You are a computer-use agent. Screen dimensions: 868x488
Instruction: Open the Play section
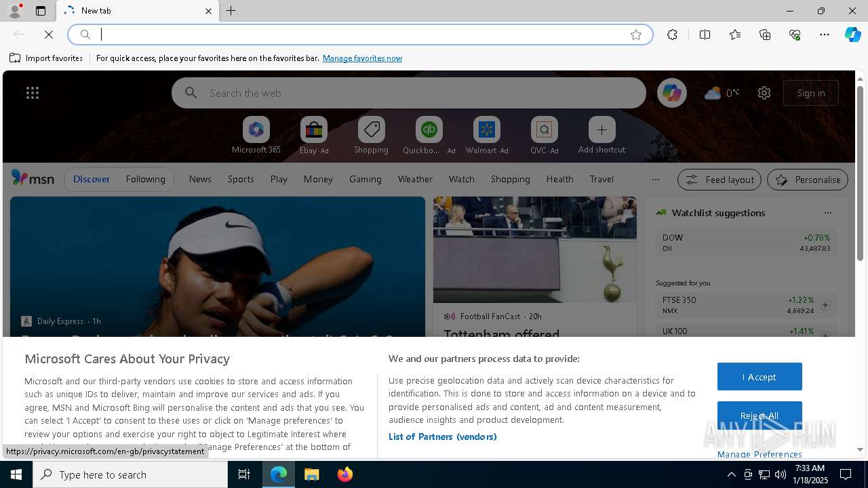[x=279, y=179]
